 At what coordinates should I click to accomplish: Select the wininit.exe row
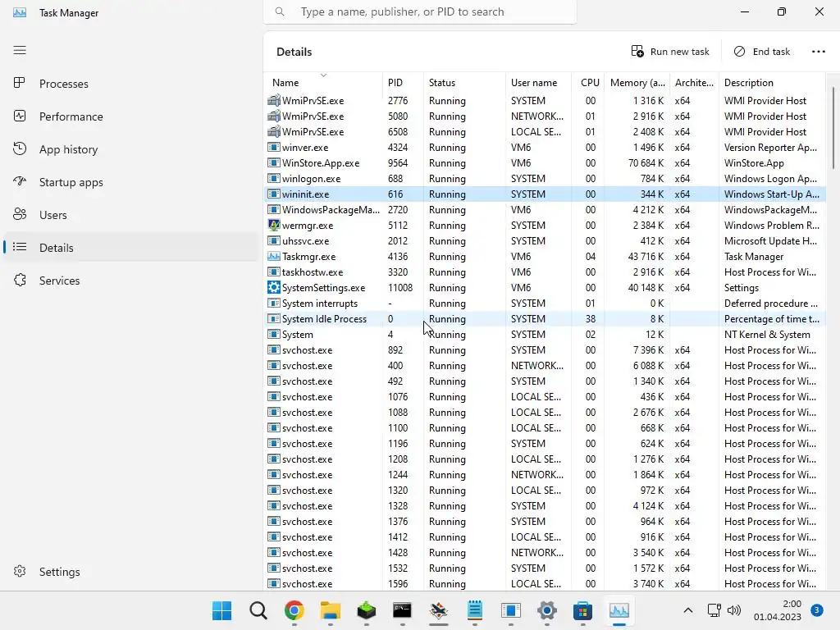(x=546, y=194)
